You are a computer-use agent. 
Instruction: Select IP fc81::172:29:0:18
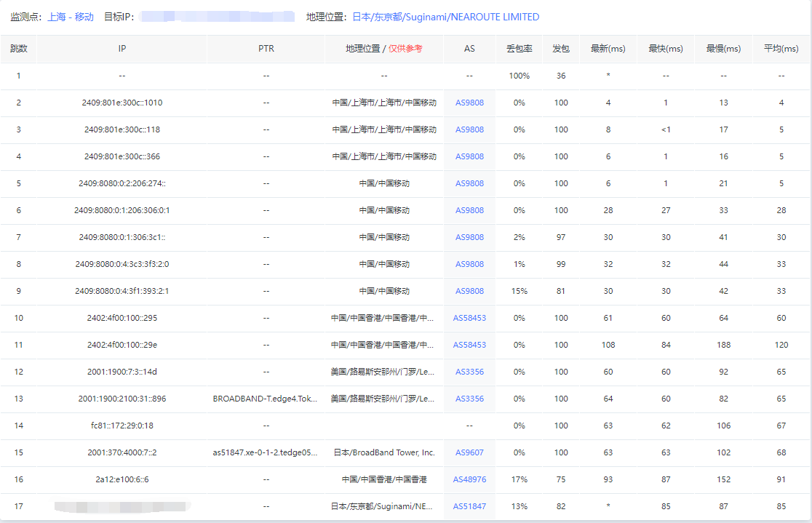click(x=122, y=426)
